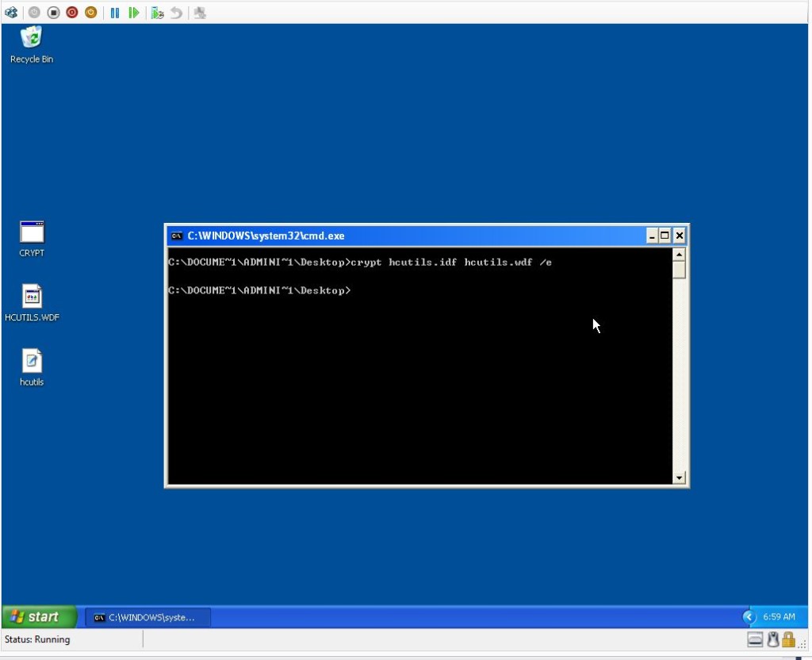Close the cmd.exe window
812x660 pixels.
pyautogui.click(x=680, y=236)
